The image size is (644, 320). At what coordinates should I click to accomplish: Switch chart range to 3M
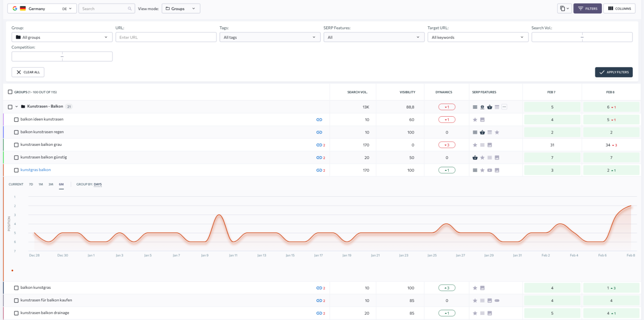[x=51, y=184]
